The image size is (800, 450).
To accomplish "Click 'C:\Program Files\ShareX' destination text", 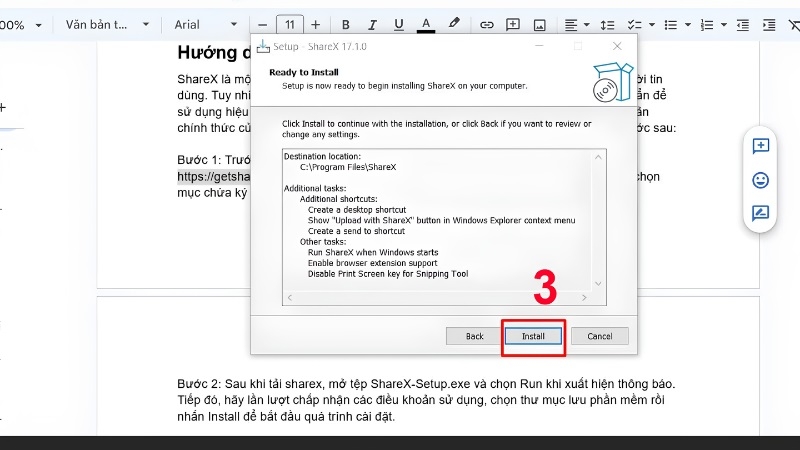I will [x=348, y=167].
